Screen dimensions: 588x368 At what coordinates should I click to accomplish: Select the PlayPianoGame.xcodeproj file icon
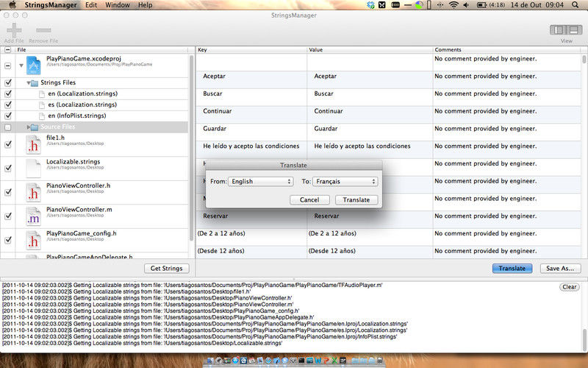(x=33, y=66)
